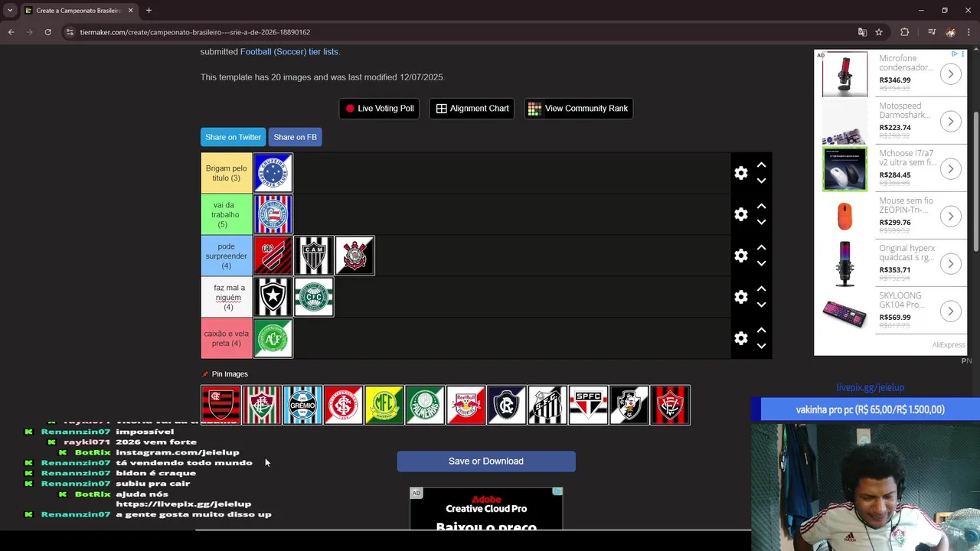Click Save or Download button

(486, 461)
